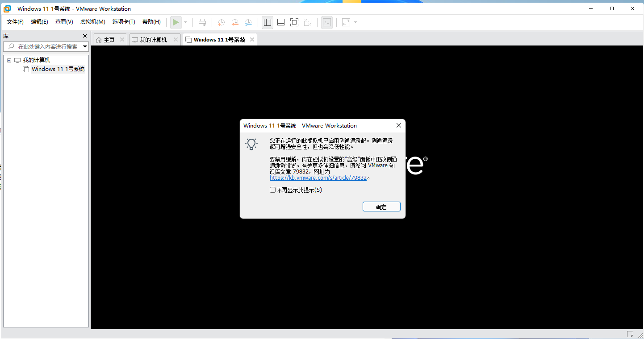Click the green Power On play button

(176, 22)
